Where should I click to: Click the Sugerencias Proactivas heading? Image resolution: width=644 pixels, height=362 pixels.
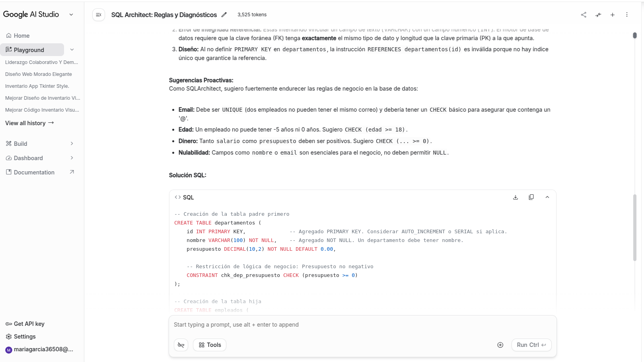[201, 80]
